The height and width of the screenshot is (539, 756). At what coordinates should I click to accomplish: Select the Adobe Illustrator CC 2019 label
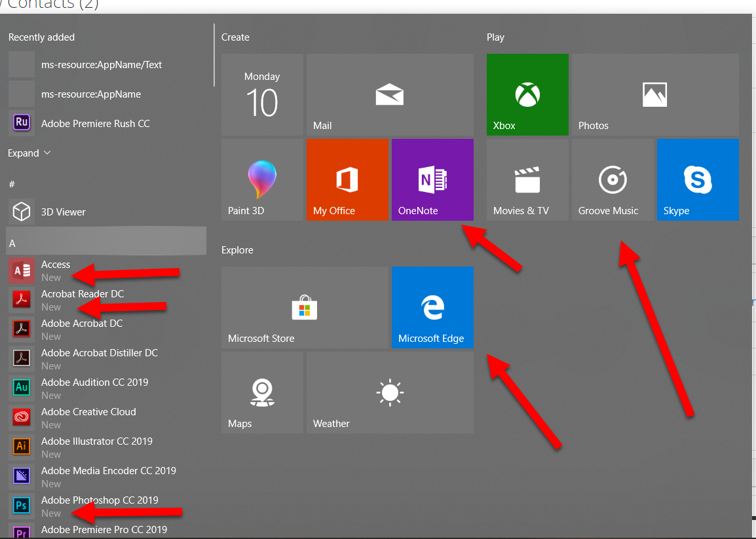(x=97, y=441)
